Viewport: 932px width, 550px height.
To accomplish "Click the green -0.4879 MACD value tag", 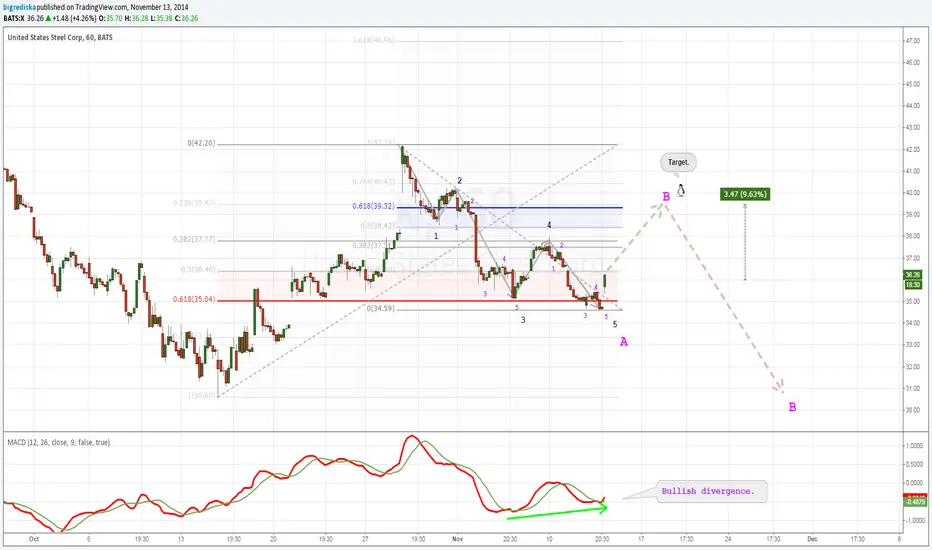I will [x=914, y=502].
